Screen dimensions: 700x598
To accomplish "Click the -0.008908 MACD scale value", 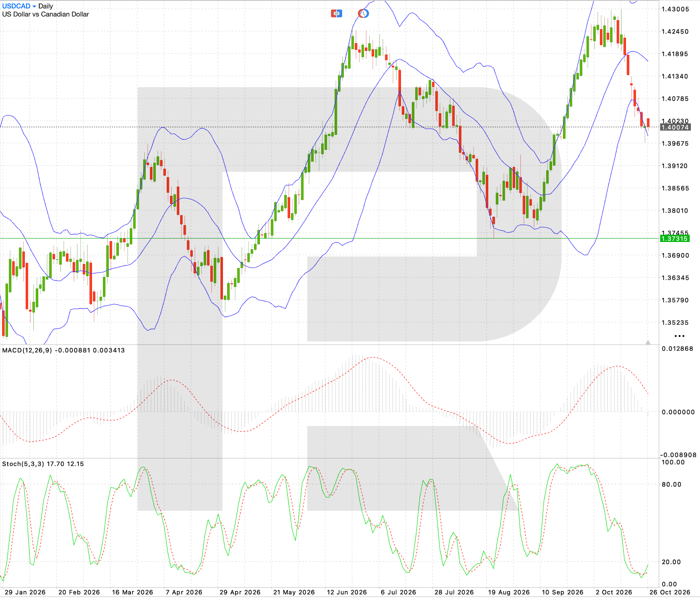I will click(x=678, y=455).
